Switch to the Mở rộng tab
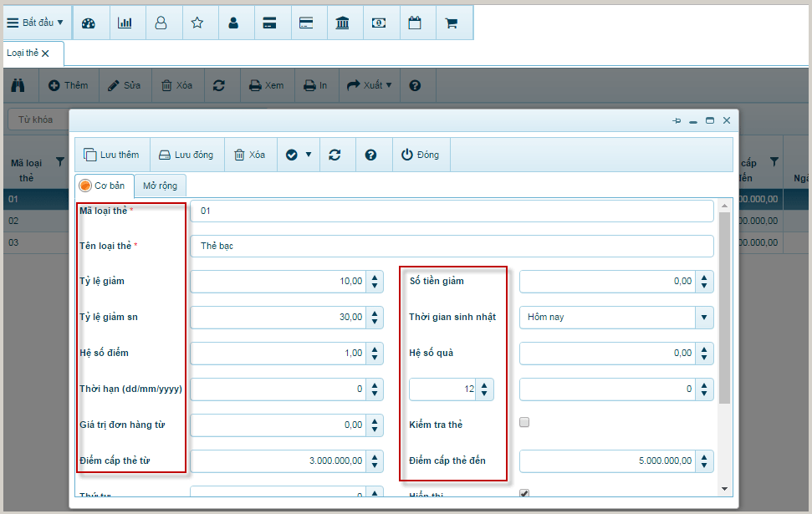The image size is (812, 514). click(x=160, y=186)
